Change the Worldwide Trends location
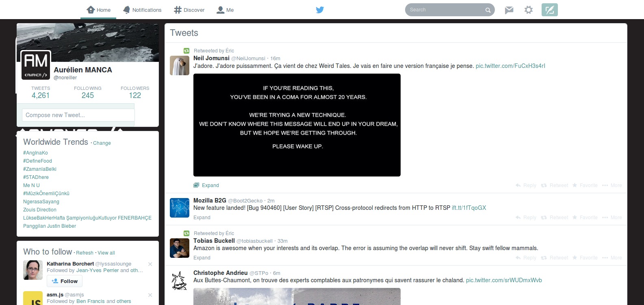 [102, 143]
